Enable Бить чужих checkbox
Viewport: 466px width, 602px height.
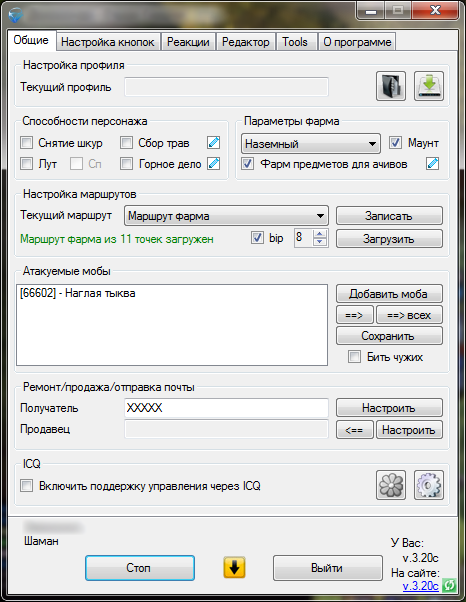pyautogui.click(x=354, y=356)
